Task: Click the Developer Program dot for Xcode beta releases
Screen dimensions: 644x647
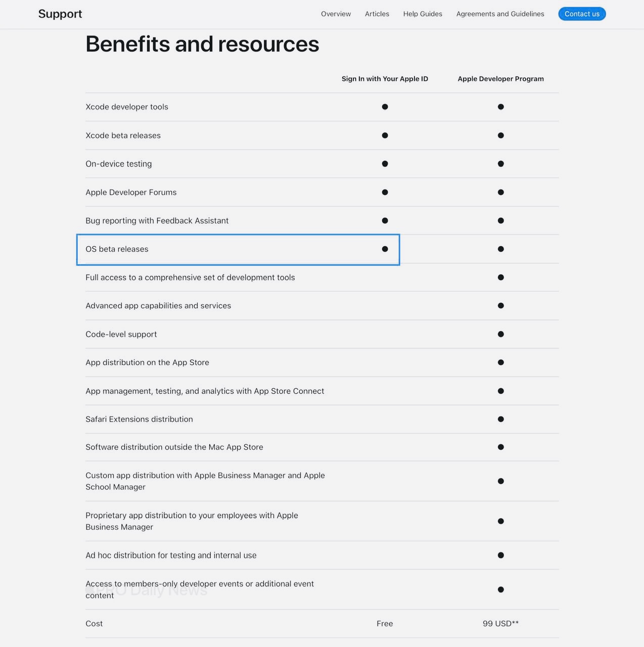Action: [x=500, y=135]
